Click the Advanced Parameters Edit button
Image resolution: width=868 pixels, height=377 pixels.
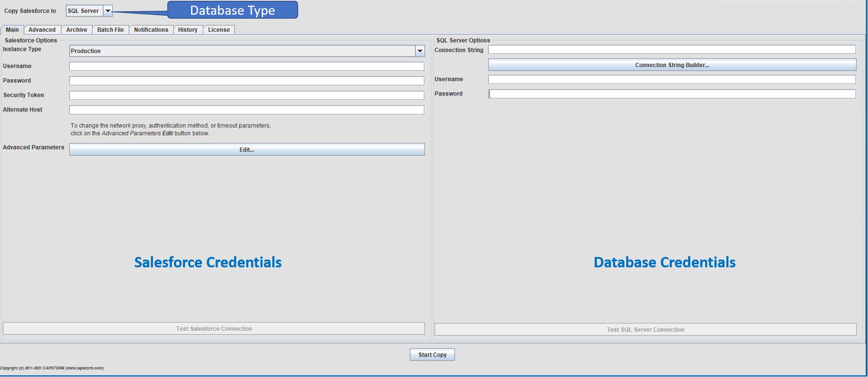[247, 149]
